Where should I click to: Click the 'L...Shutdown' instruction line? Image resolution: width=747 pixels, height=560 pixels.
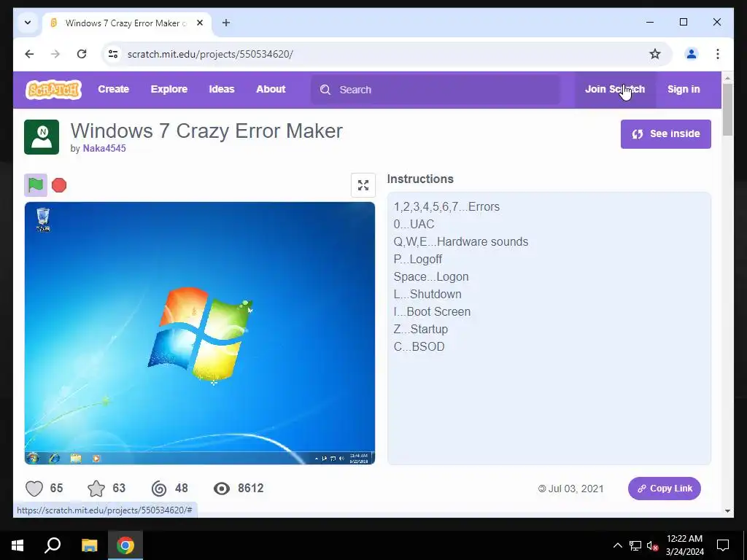tap(427, 295)
